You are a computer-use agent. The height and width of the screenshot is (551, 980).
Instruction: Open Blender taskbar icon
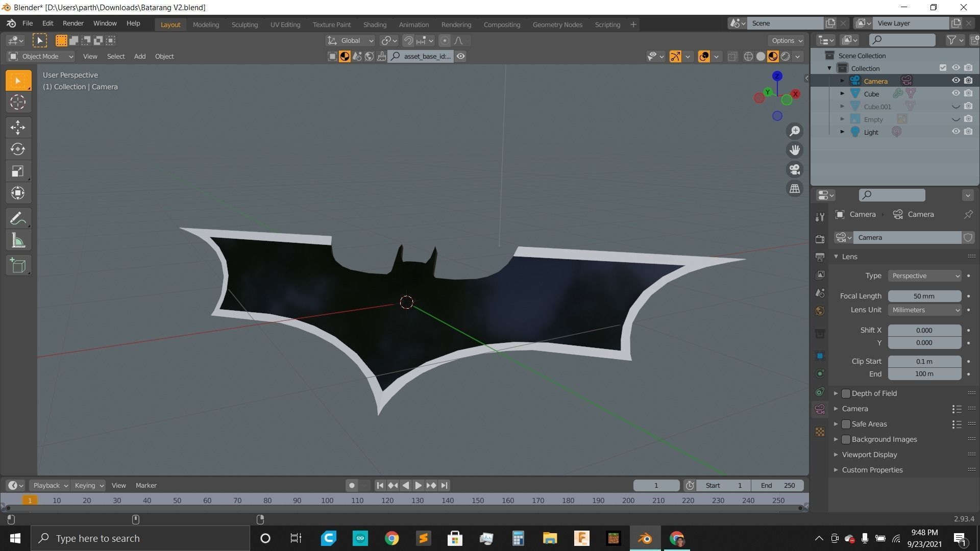click(645, 538)
